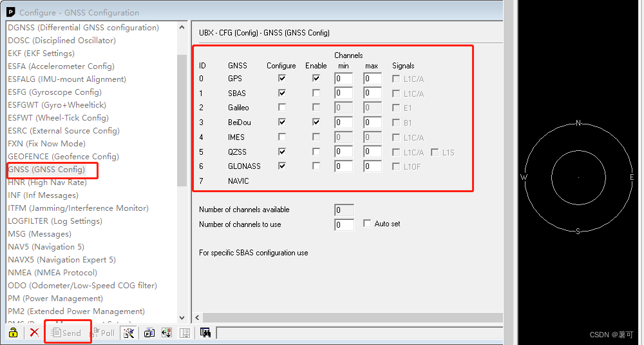Select NAV5 (Navigation 5)
The image size is (644, 345).
(46, 247)
